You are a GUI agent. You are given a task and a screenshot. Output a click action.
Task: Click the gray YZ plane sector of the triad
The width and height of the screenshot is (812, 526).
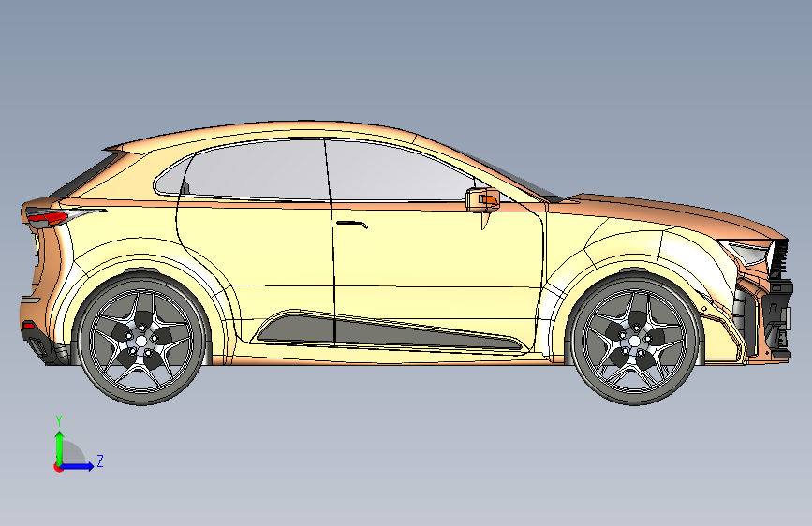pyautogui.click(x=72, y=454)
